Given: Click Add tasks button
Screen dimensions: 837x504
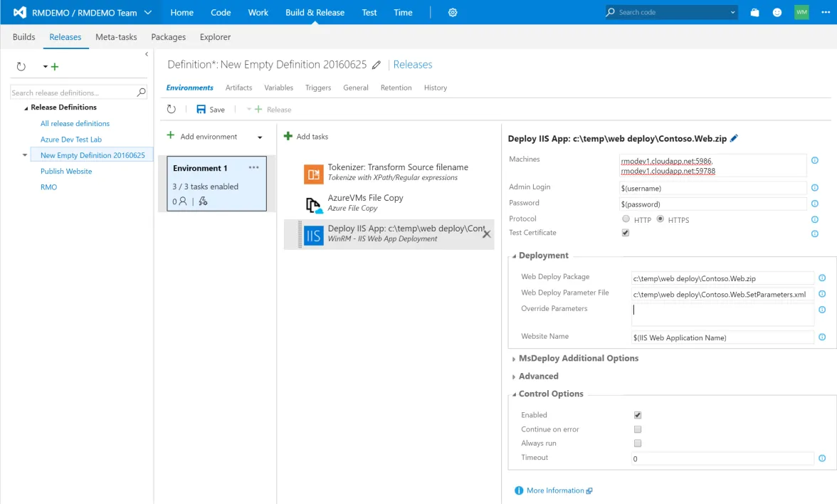Looking at the screenshot, I should coord(306,137).
